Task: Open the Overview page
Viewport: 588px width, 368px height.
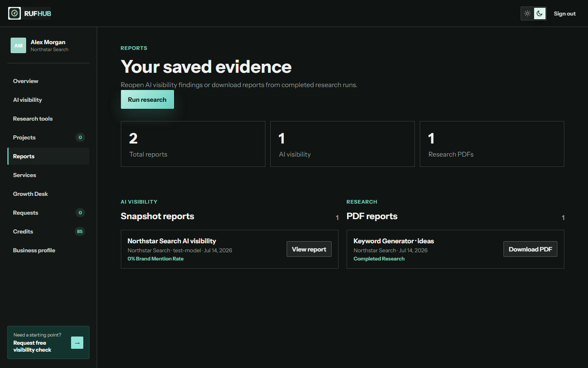Action: click(x=48, y=81)
